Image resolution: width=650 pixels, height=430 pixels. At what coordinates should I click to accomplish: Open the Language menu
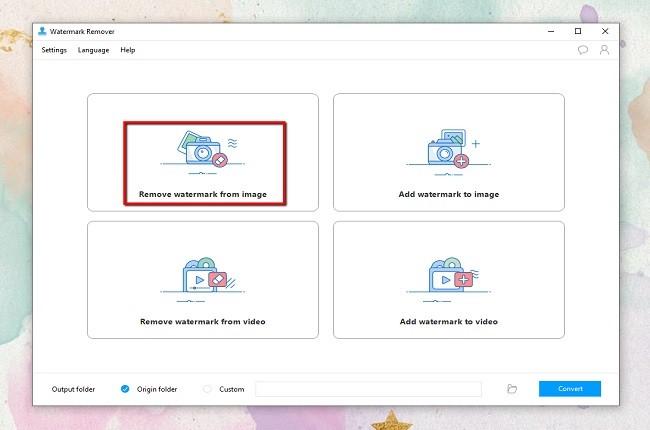tap(93, 50)
